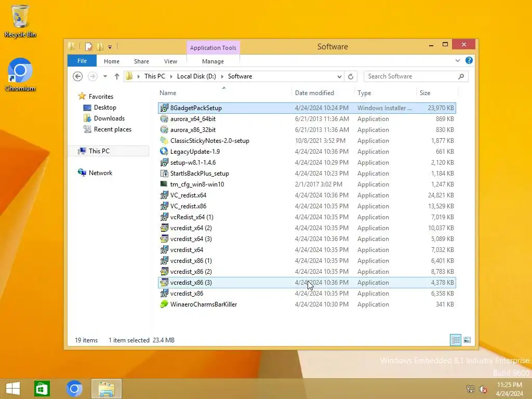532x399 pixels.
Task: Open Chromium from the taskbar
Action: [x=74, y=389]
